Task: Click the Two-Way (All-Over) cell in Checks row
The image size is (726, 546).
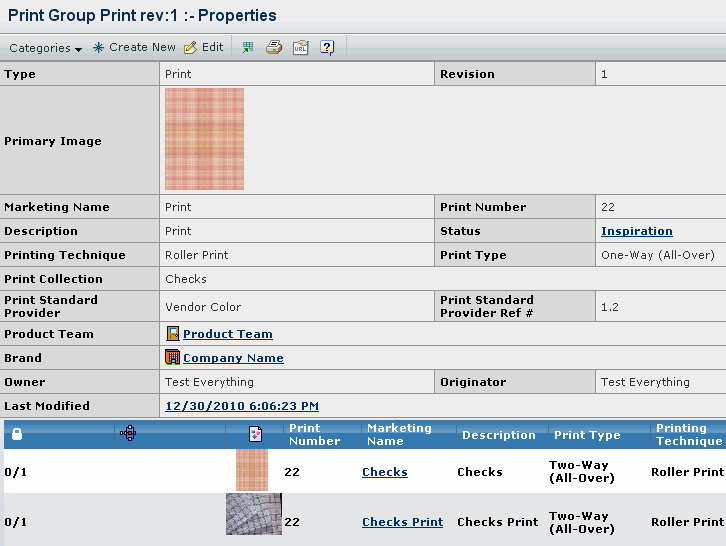Action: pos(582,471)
